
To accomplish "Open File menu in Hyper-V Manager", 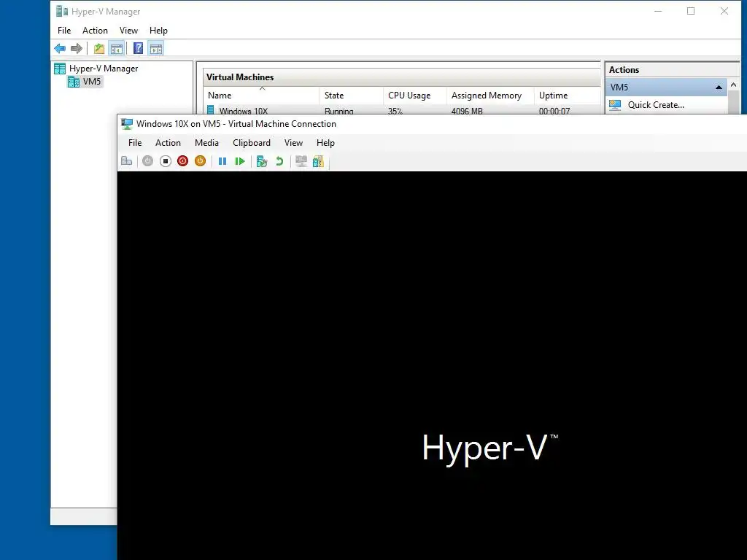I will [64, 31].
